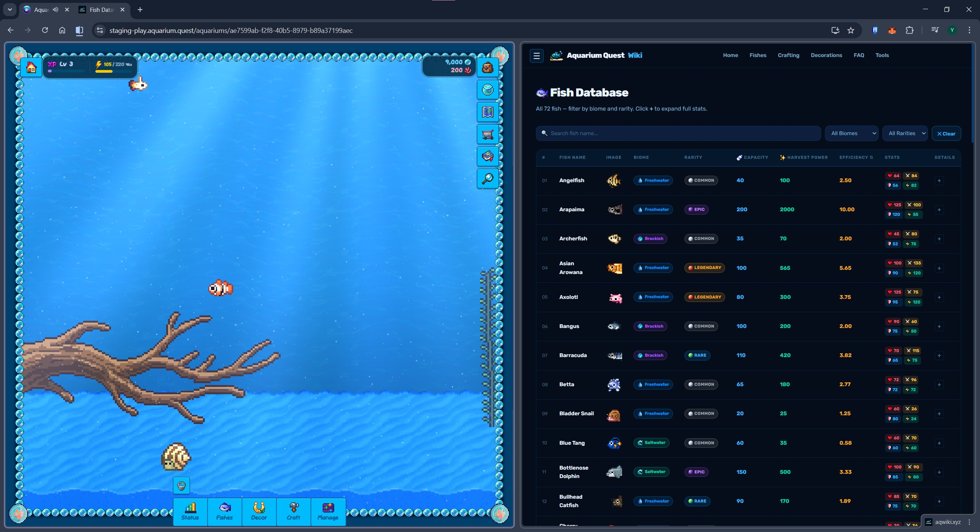
Task: Open the Manage tab in the game
Action: coord(328,512)
